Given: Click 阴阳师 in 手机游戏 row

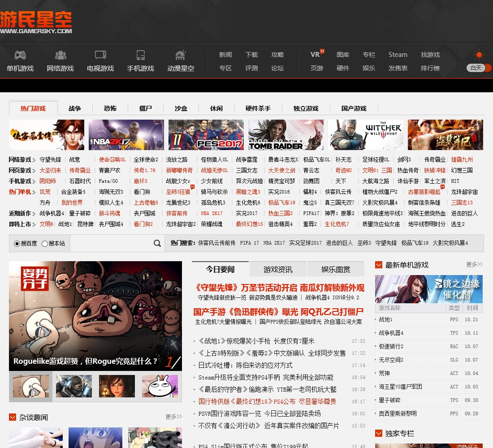Looking at the screenshot, I should tap(48, 181).
